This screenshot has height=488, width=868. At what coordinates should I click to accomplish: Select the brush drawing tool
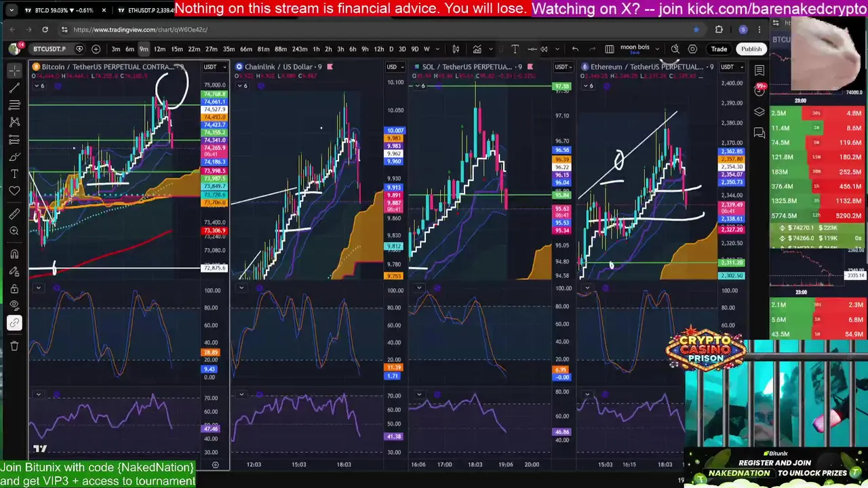[14, 157]
